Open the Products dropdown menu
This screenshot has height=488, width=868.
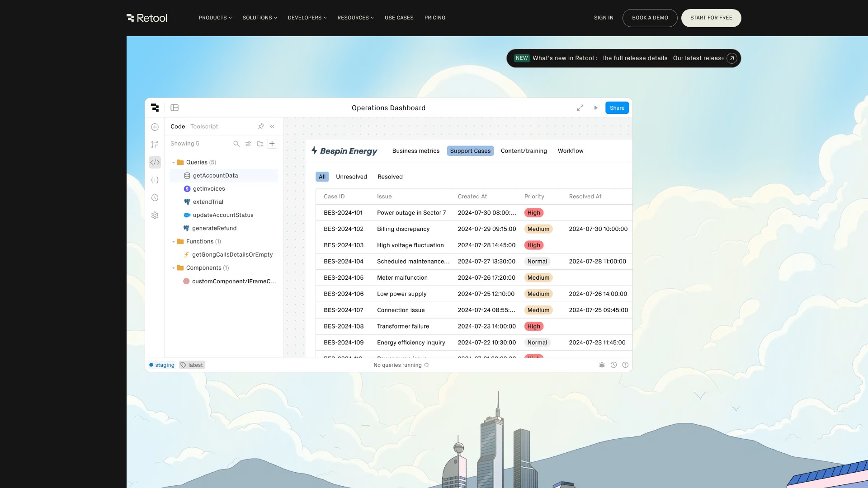(215, 18)
